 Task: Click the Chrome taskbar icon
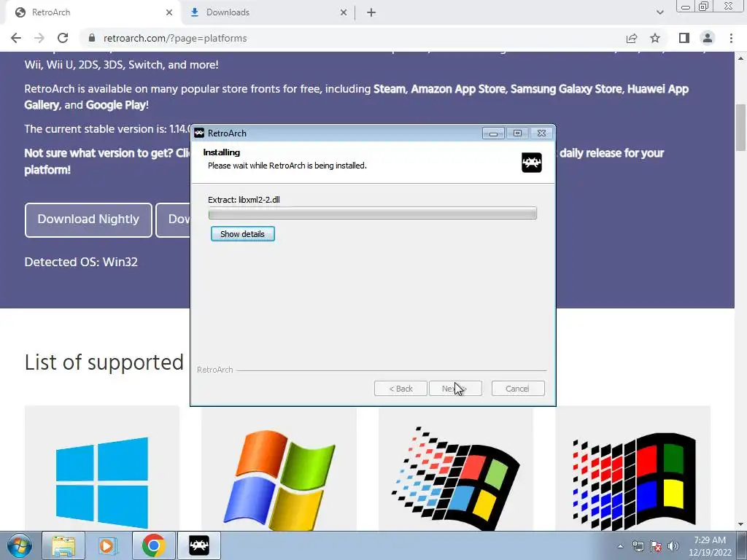153,545
